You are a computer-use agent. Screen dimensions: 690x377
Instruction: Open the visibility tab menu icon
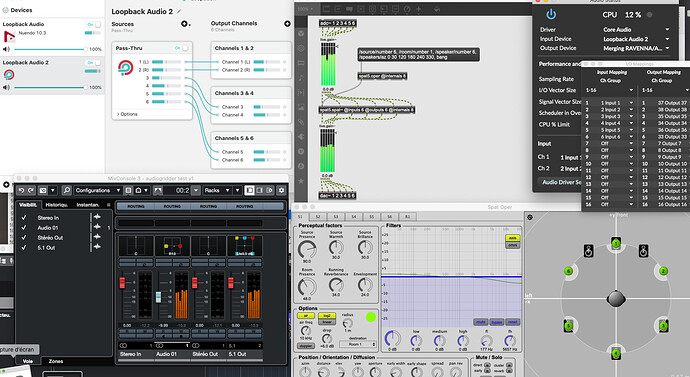pyautogui.click(x=108, y=205)
